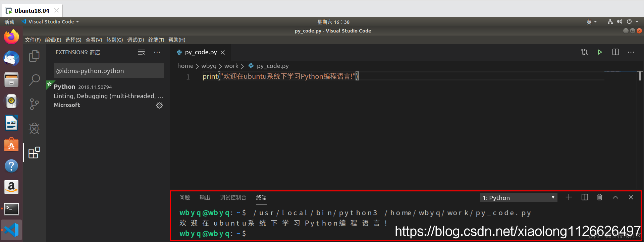Open editor more actions ellipsis
644x242 pixels.
coord(631,52)
